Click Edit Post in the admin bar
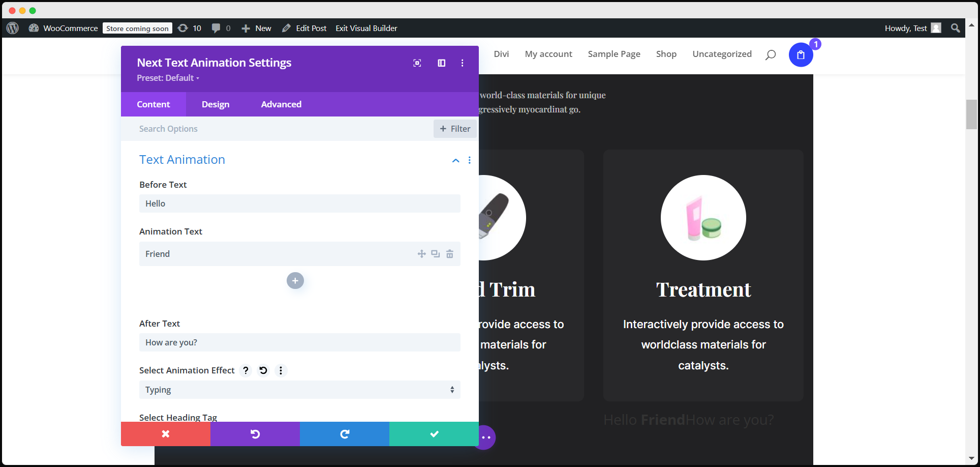980x467 pixels. 304,28
